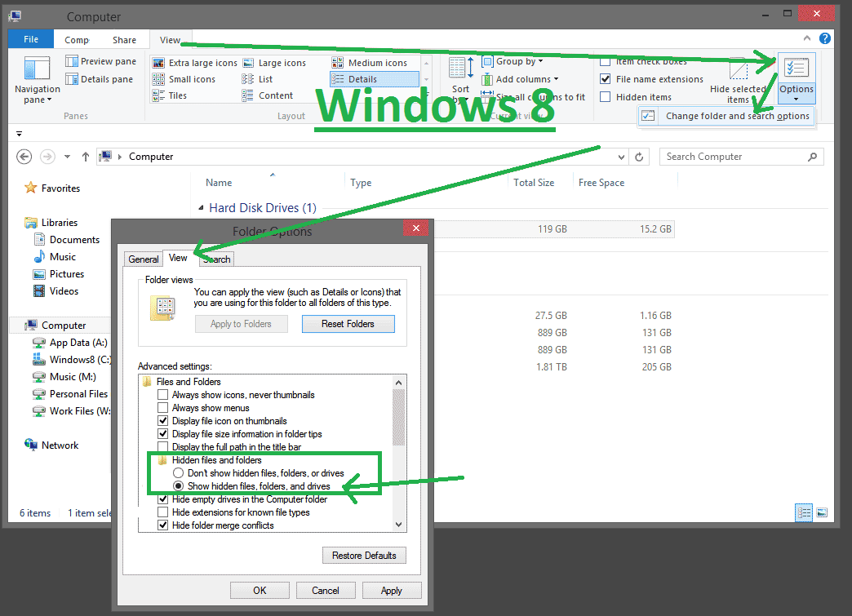
Task: Refresh the Computer address bar location
Action: 640,157
